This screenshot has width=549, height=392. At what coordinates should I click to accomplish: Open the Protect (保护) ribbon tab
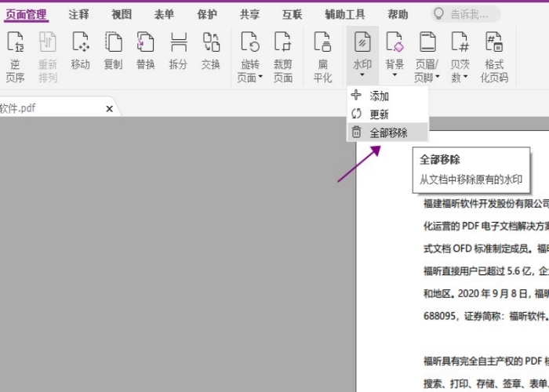click(207, 14)
